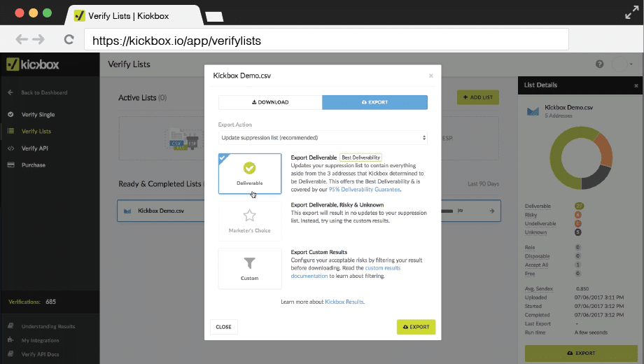The height and width of the screenshot is (364, 644).
Task: Click the Accept All label
Action: pos(536,265)
